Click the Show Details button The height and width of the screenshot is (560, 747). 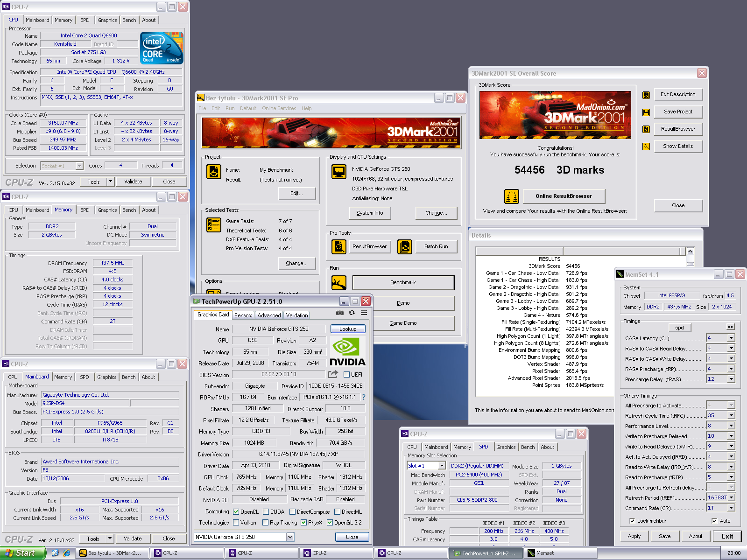678,146
